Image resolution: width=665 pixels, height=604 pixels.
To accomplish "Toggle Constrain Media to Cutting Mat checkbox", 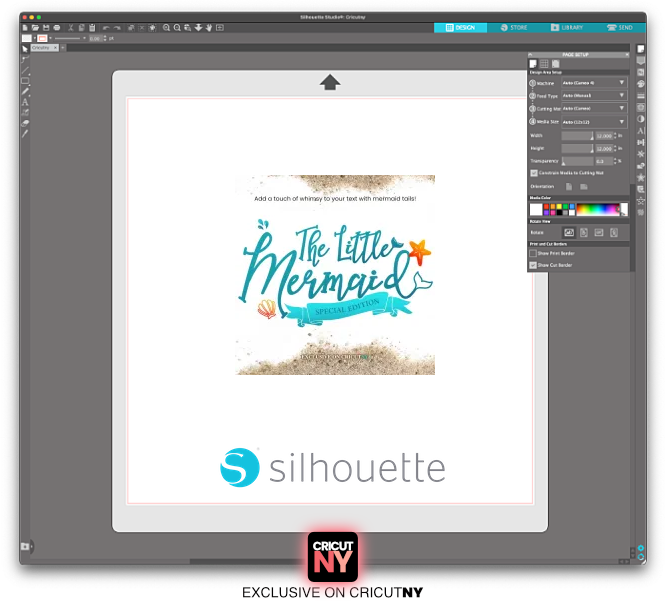I will coord(534,173).
